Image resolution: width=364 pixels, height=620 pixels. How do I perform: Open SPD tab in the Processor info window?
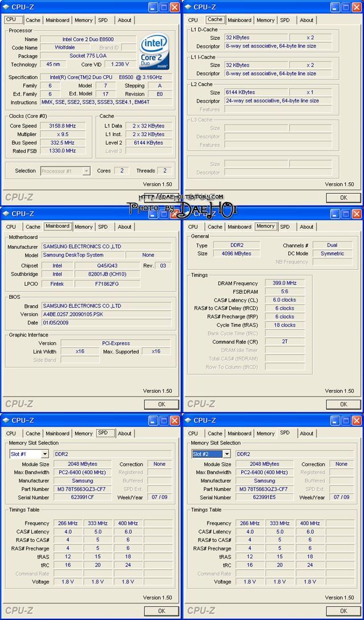(102, 20)
